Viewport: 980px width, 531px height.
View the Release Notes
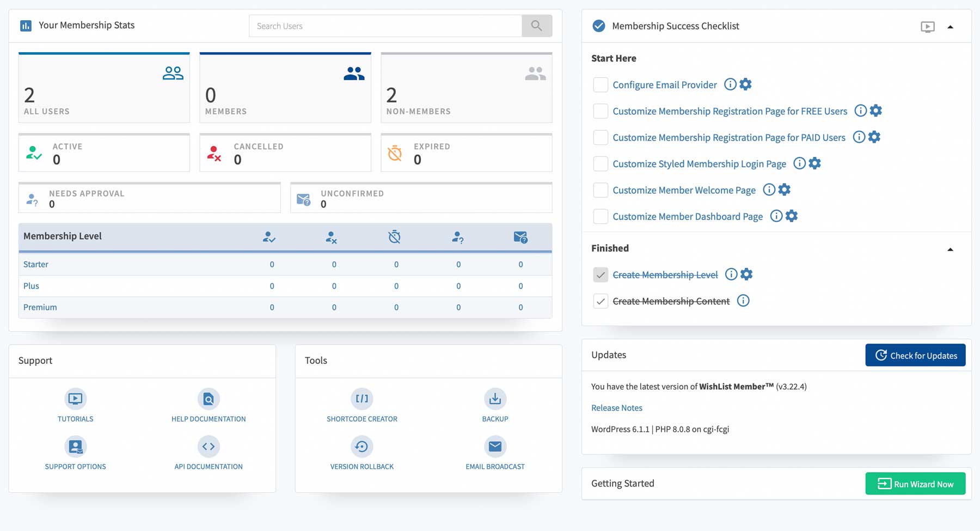point(616,407)
